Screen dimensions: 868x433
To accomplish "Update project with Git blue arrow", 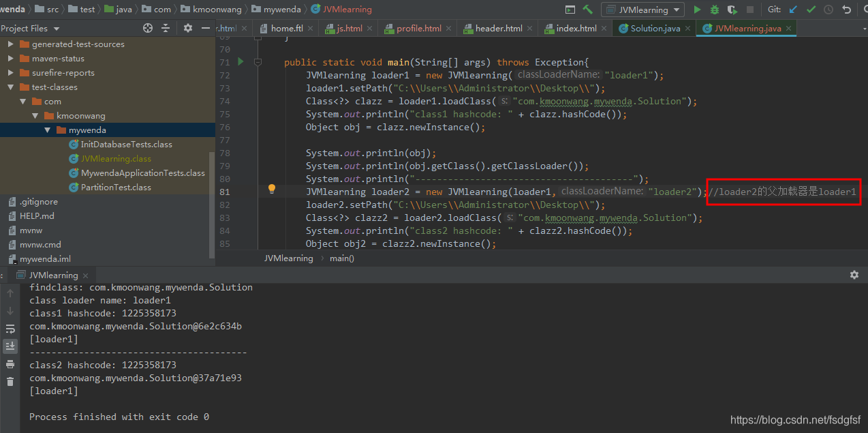I will coord(793,10).
